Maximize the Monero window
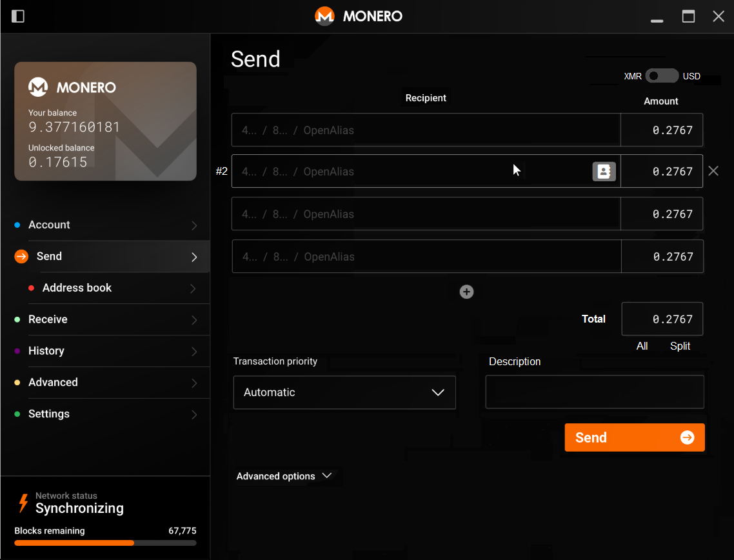The image size is (734, 560). [688, 16]
